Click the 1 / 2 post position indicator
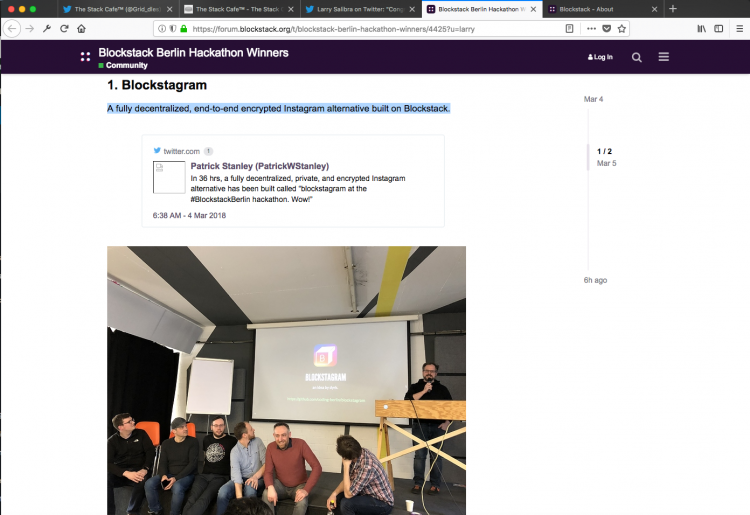 pos(604,151)
